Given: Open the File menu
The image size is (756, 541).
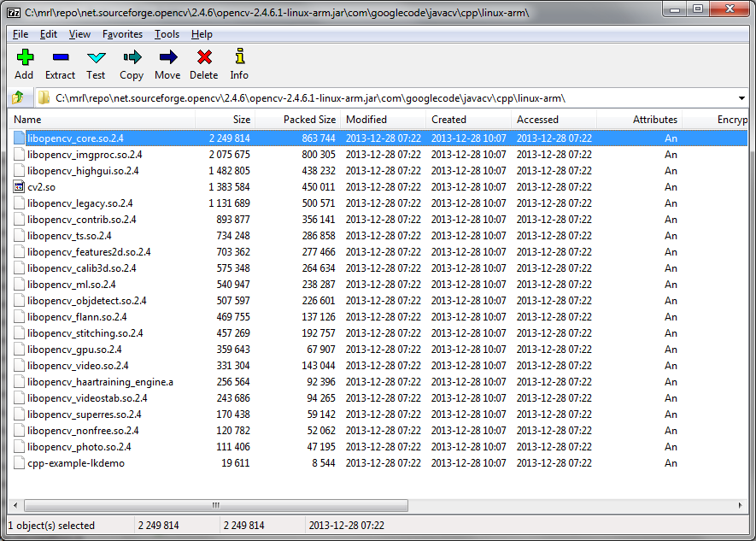Looking at the screenshot, I should (21, 34).
